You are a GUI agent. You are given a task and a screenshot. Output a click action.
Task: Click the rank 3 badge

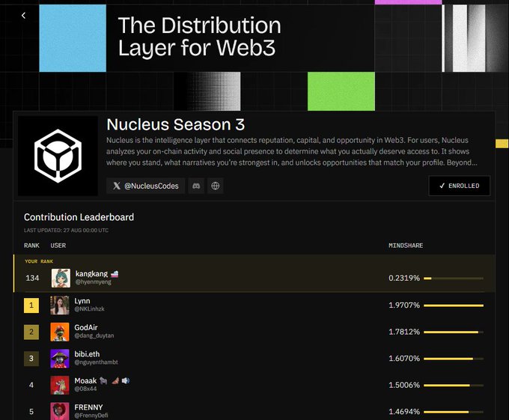tap(31, 359)
